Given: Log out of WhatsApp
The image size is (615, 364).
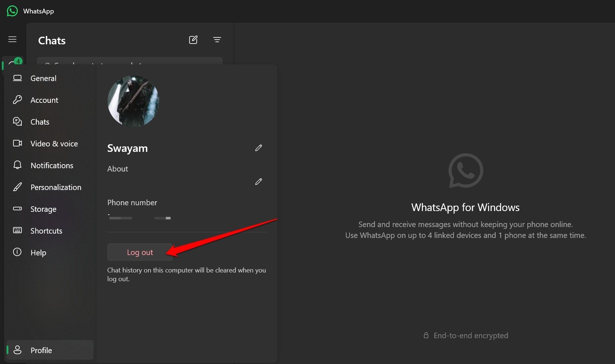Looking at the screenshot, I should 140,252.
